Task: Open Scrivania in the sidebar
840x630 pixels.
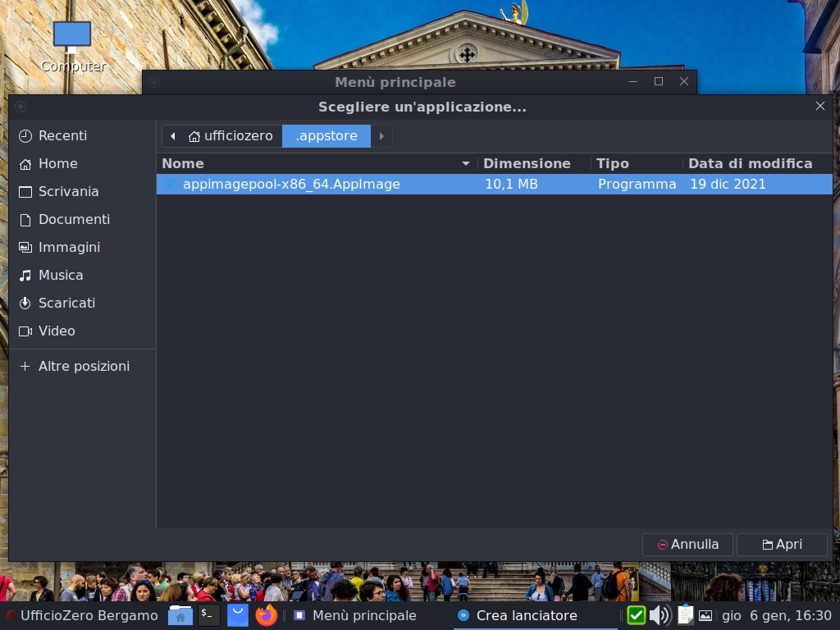Action: click(68, 192)
